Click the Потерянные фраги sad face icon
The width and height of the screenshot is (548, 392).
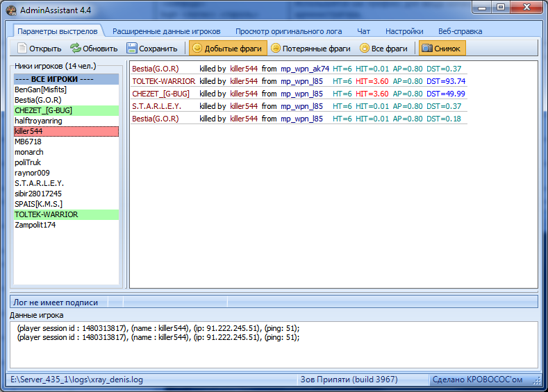click(276, 48)
